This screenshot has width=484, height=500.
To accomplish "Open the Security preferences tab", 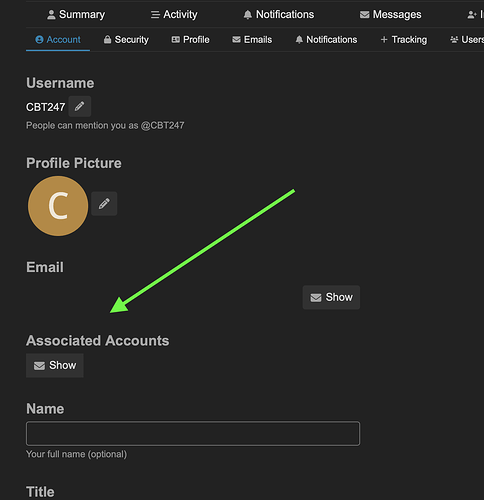I will tap(126, 40).
